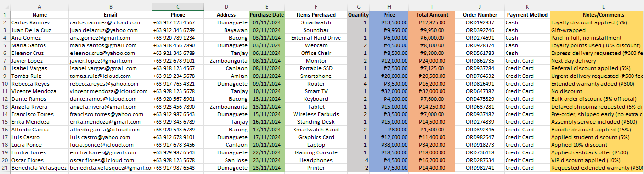The image size is (644, 174).
Task: Click Carlos Ramirez name cell
Action: pyautogui.click(x=39, y=22)
